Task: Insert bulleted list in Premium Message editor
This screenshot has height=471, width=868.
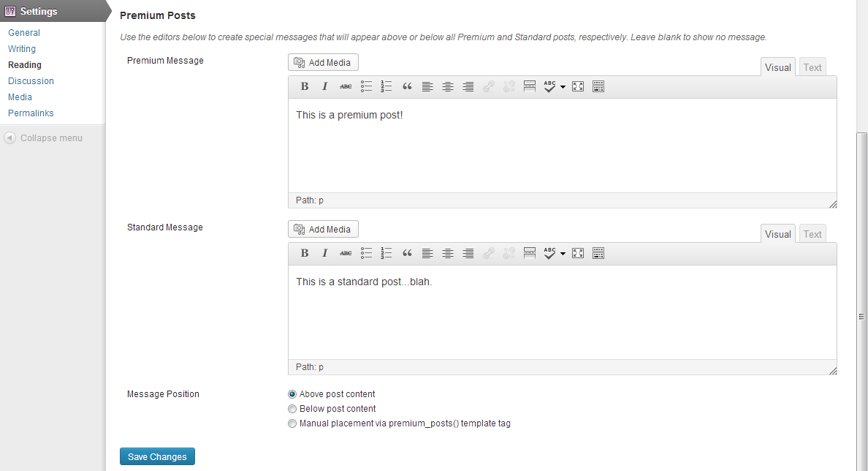Action: (x=366, y=86)
